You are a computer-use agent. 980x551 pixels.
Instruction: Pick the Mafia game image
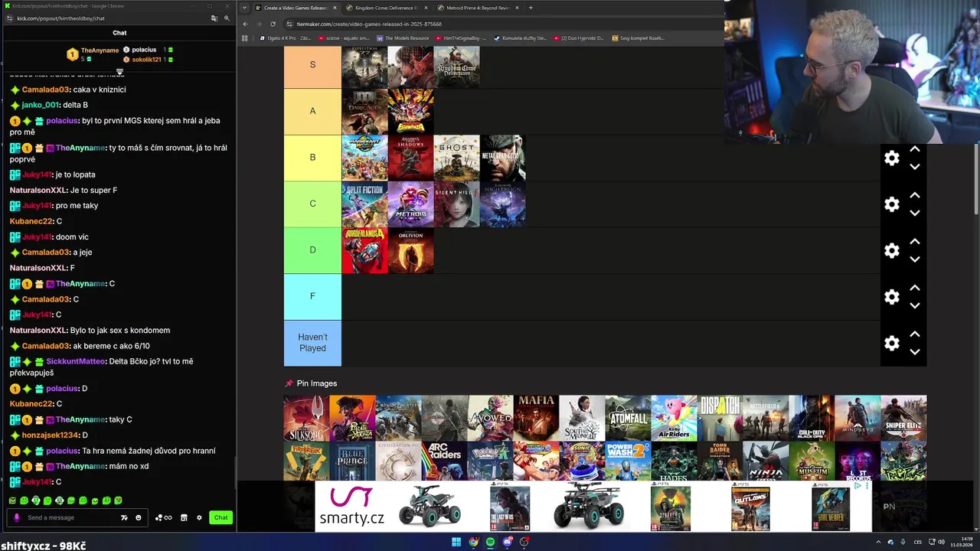536,418
